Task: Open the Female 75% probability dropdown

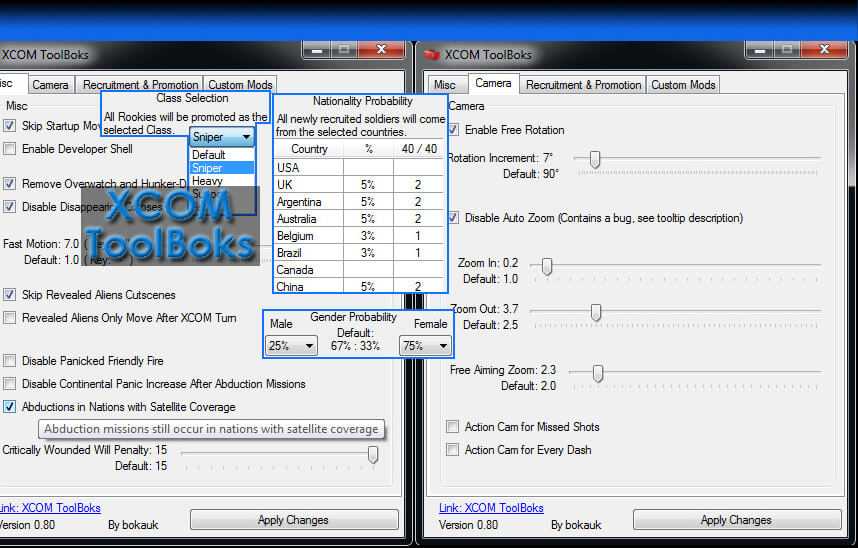Action: pos(425,346)
